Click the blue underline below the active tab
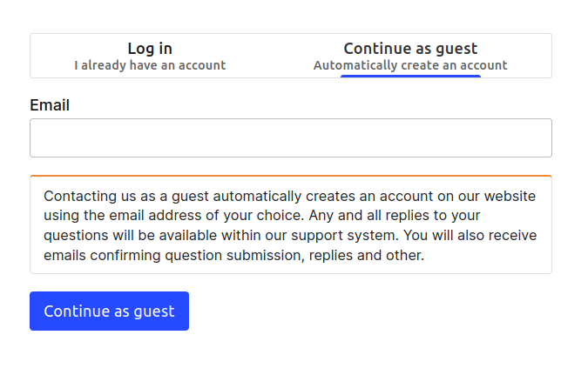Screen dimensions: 588x375 (x=410, y=76)
